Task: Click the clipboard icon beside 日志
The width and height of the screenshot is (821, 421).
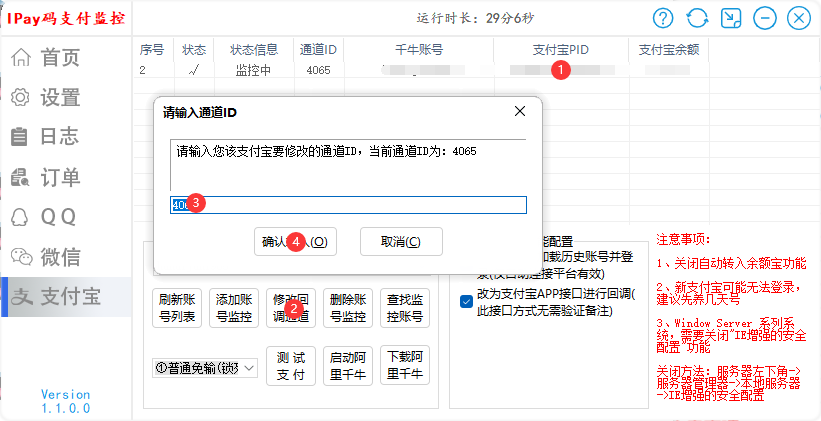Action: pyautogui.click(x=20, y=137)
